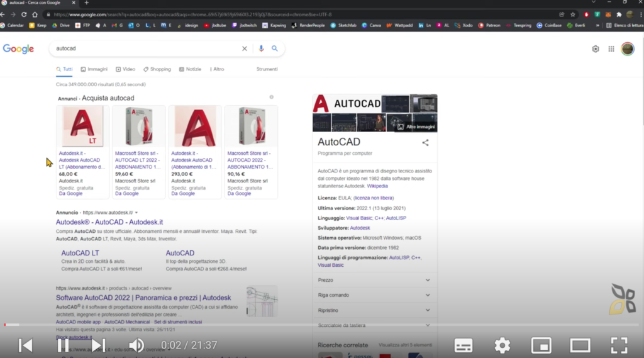Open Google account avatar

(x=628, y=49)
